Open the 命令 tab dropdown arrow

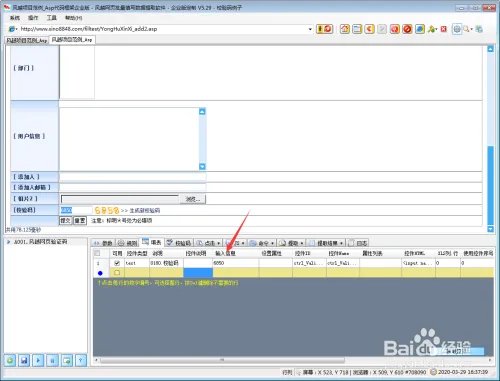[x=272, y=243]
